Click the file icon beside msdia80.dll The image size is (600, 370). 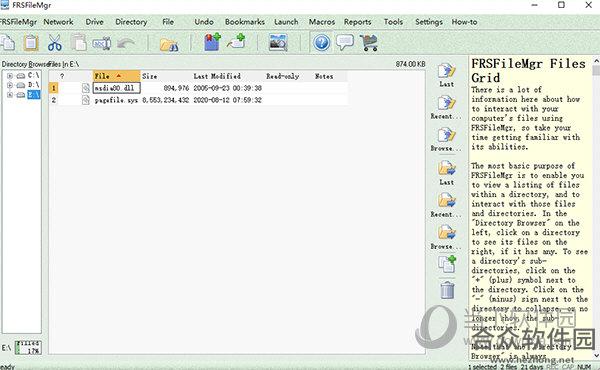click(x=86, y=88)
